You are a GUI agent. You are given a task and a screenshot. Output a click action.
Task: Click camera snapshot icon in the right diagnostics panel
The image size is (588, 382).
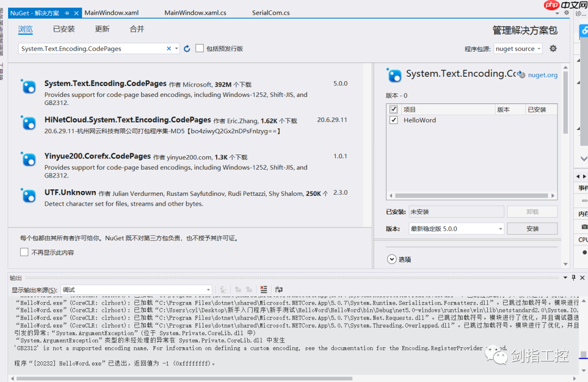coord(584,226)
